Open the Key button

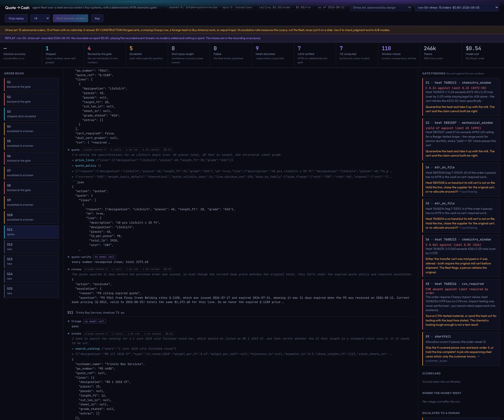(x=97, y=18)
